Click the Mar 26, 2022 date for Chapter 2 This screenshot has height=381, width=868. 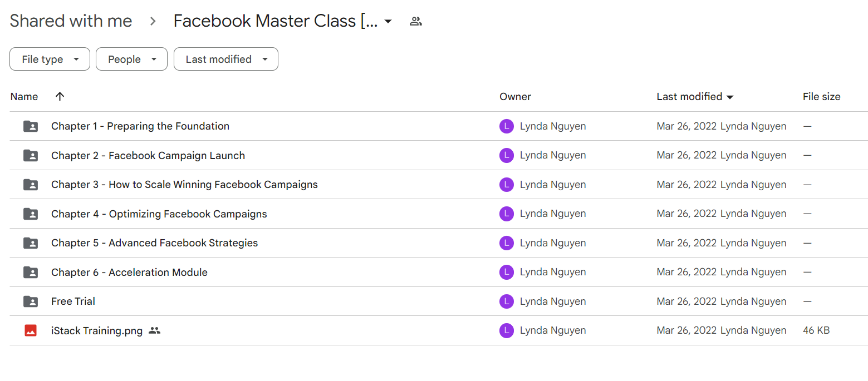click(x=686, y=155)
